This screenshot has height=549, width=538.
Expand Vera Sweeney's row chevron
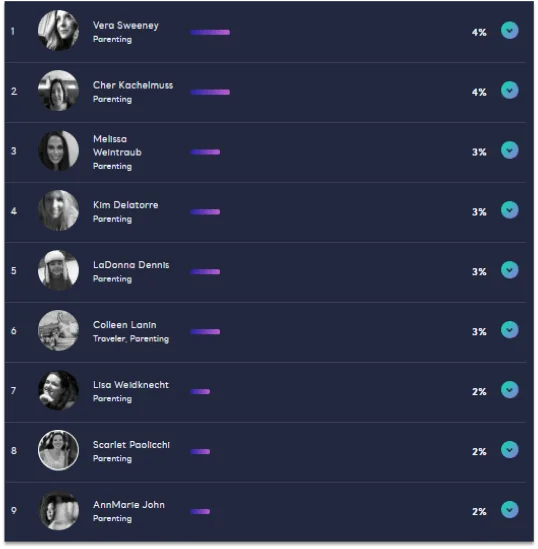(509, 30)
